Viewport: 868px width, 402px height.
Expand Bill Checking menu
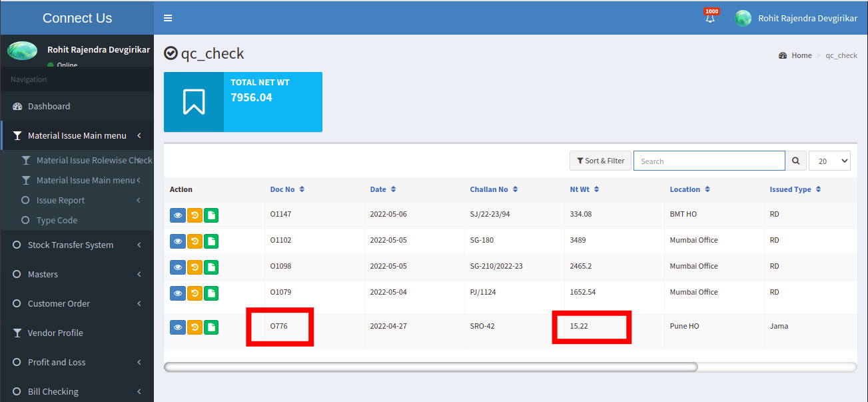coord(77,391)
